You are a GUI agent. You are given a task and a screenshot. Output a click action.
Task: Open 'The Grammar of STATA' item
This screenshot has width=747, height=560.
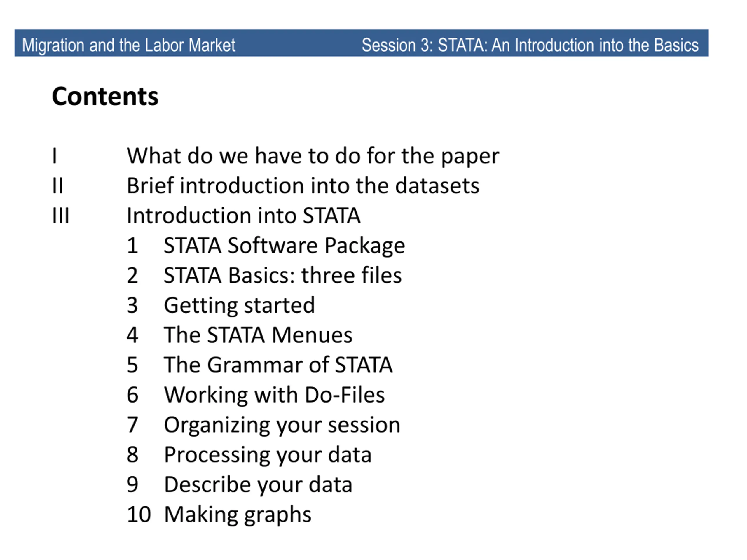(278, 365)
